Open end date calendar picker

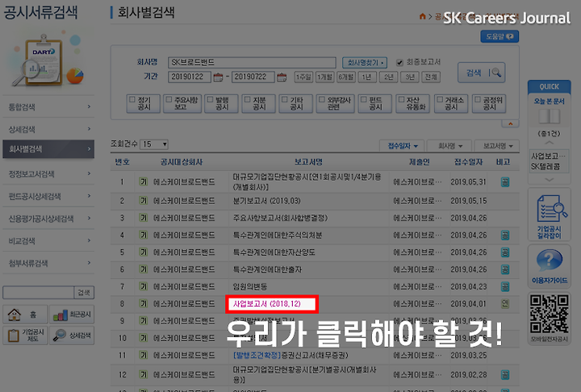[x=282, y=77]
